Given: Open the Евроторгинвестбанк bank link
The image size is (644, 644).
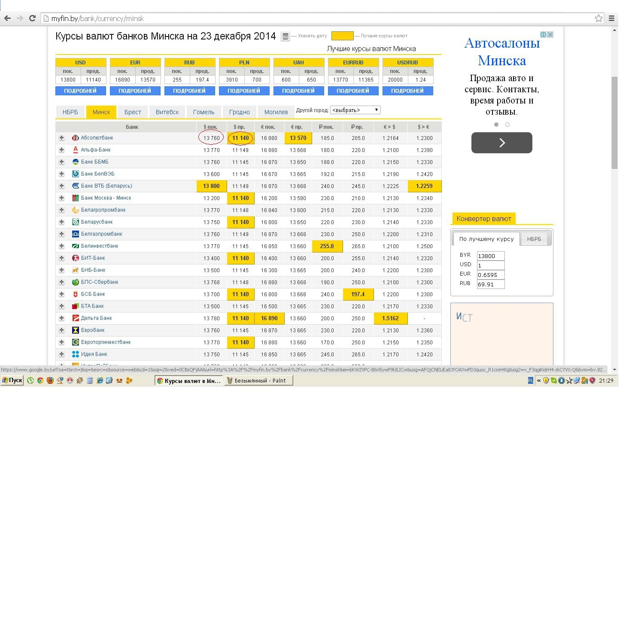Looking at the screenshot, I should click(x=106, y=342).
